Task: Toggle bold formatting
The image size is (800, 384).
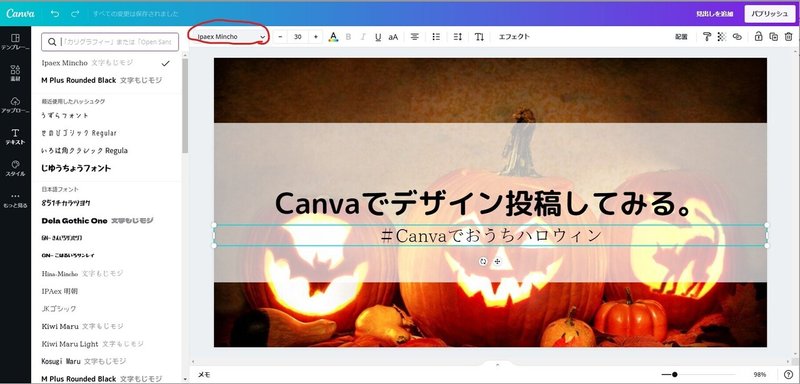Action: [x=348, y=37]
